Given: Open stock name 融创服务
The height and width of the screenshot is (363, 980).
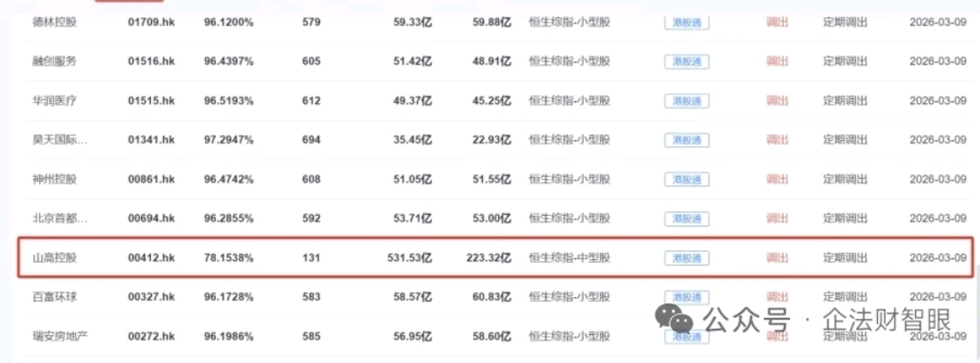Looking at the screenshot, I should tap(54, 61).
